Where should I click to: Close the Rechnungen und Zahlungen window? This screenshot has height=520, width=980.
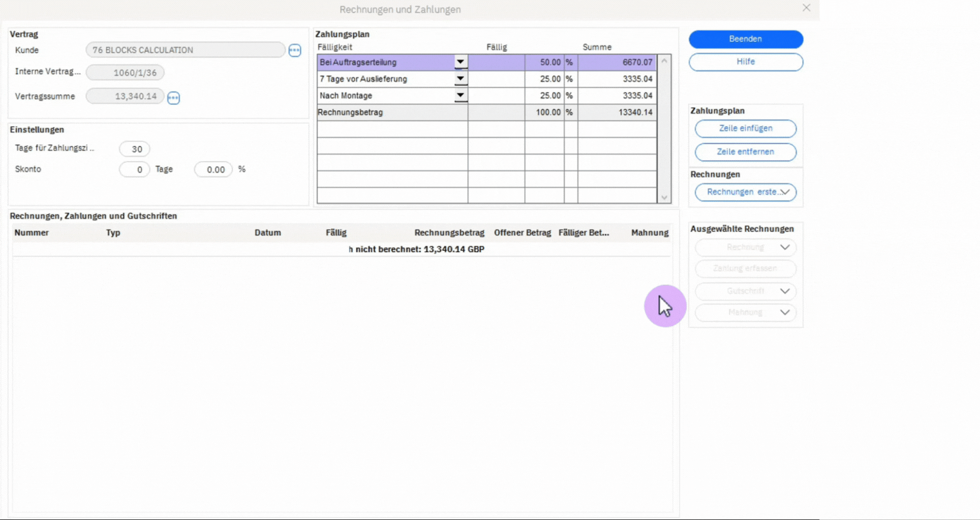coord(806,8)
